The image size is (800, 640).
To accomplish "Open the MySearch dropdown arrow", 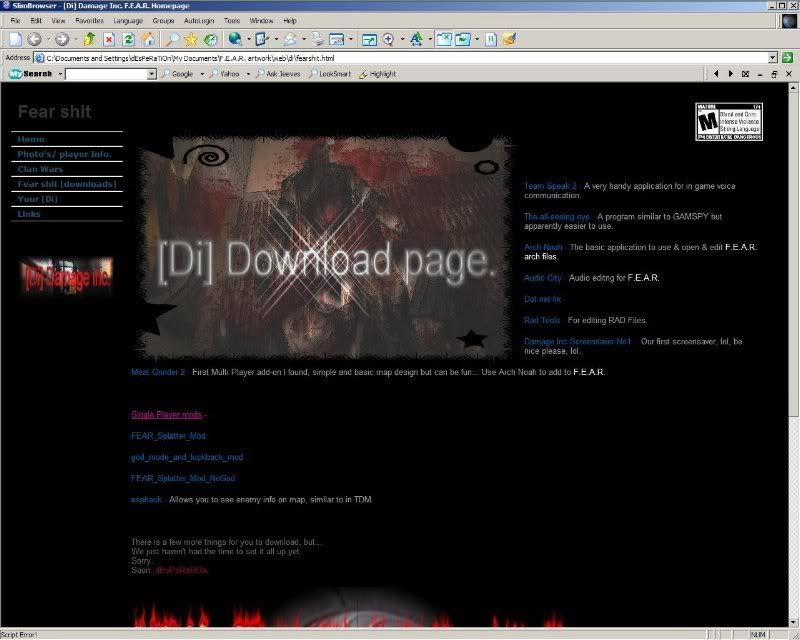I will pyautogui.click(x=60, y=74).
